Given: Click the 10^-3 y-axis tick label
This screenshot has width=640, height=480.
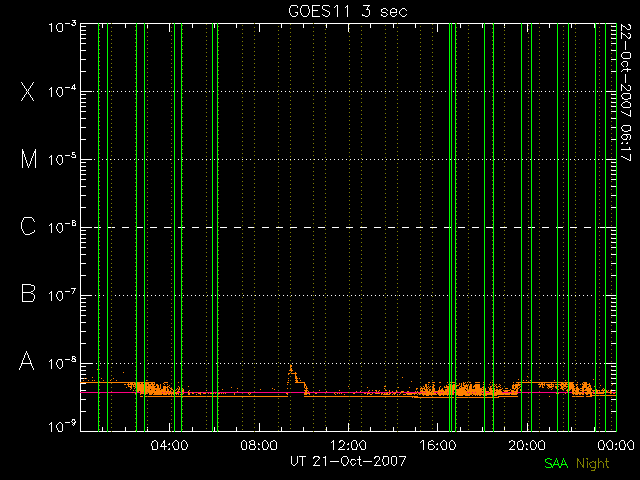Looking at the screenshot, I should (x=62, y=27).
